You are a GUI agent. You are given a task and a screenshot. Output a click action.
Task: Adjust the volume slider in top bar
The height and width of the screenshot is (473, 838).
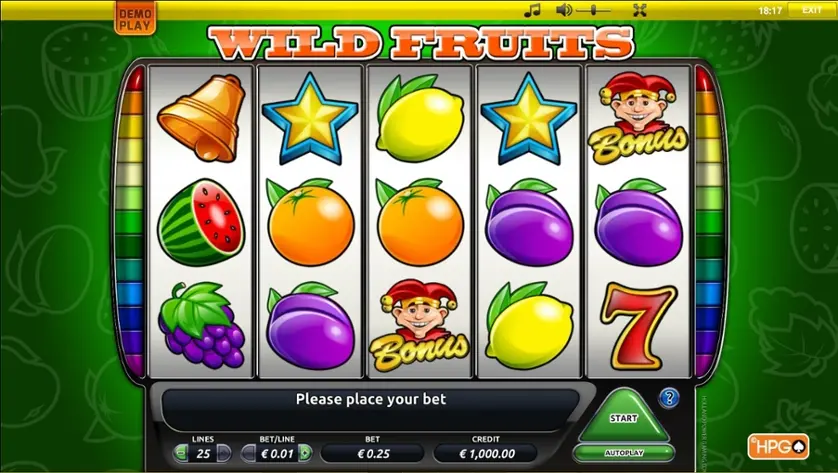tap(594, 10)
